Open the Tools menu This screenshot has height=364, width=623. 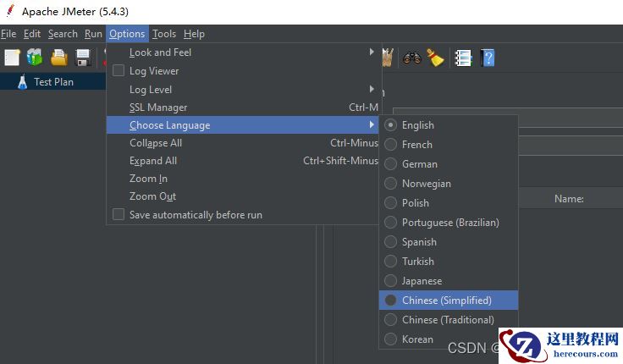(x=164, y=34)
